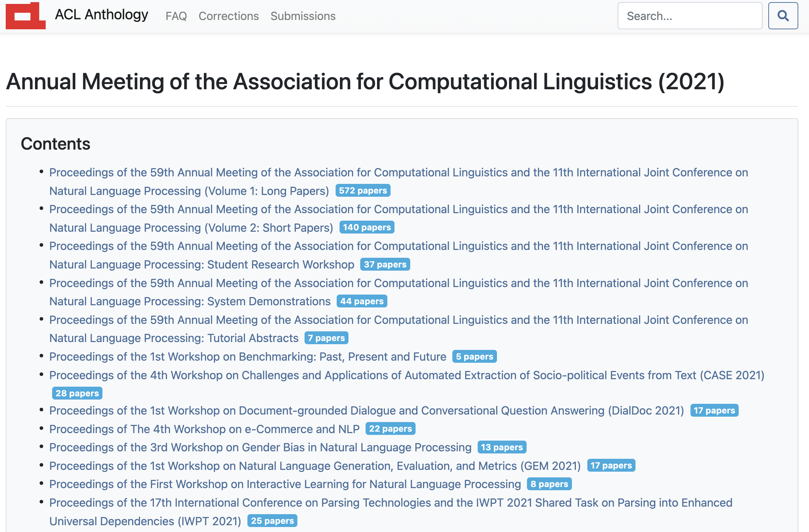The height and width of the screenshot is (532, 809).
Task: Open the 3rd Workshop on Gender Bias proceedings
Action: pos(260,447)
